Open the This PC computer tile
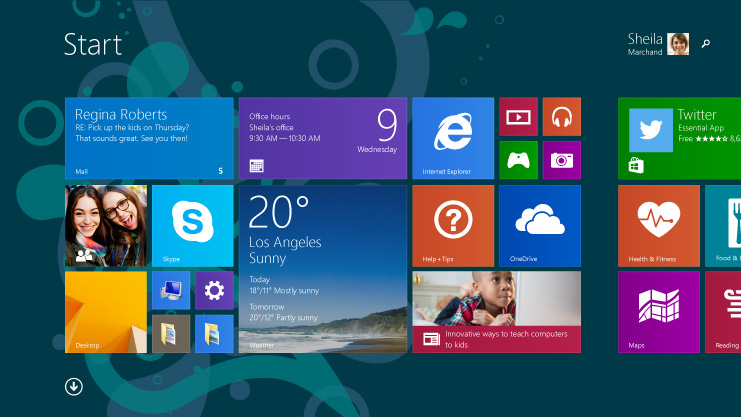Screen dimensions: 741x417 [171, 290]
